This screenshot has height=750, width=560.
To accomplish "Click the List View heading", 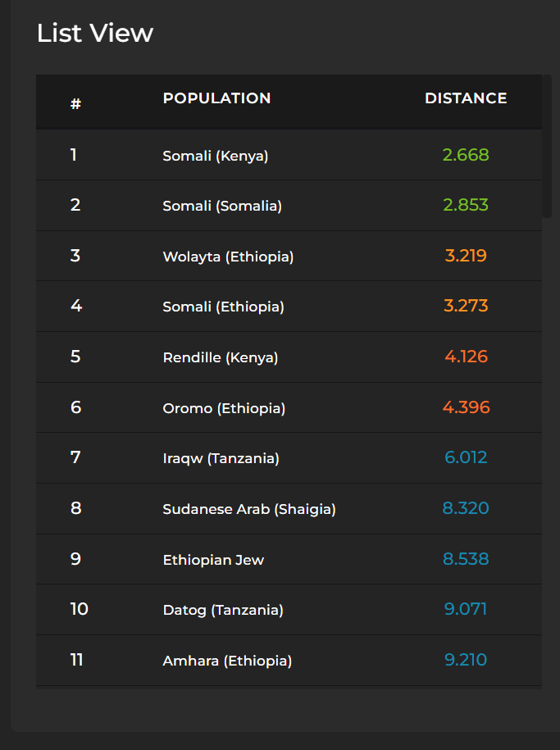I will point(95,33).
